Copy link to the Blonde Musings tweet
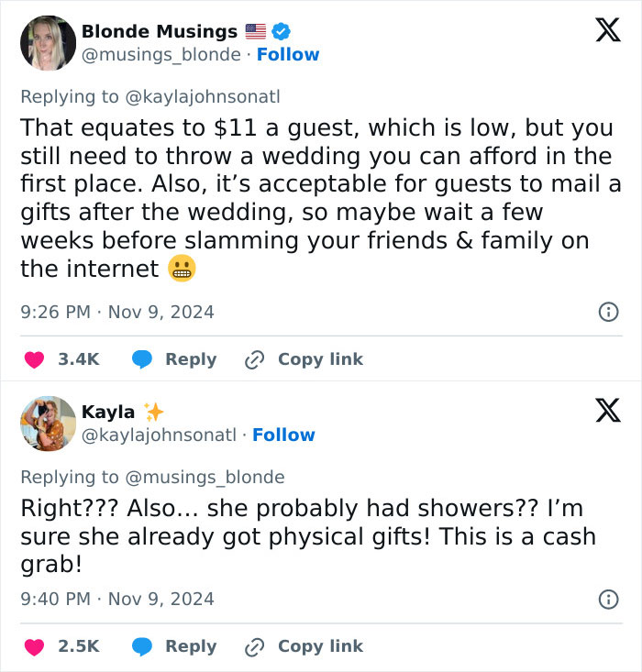This screenshot has width=642, height=672. click(320, 359)
